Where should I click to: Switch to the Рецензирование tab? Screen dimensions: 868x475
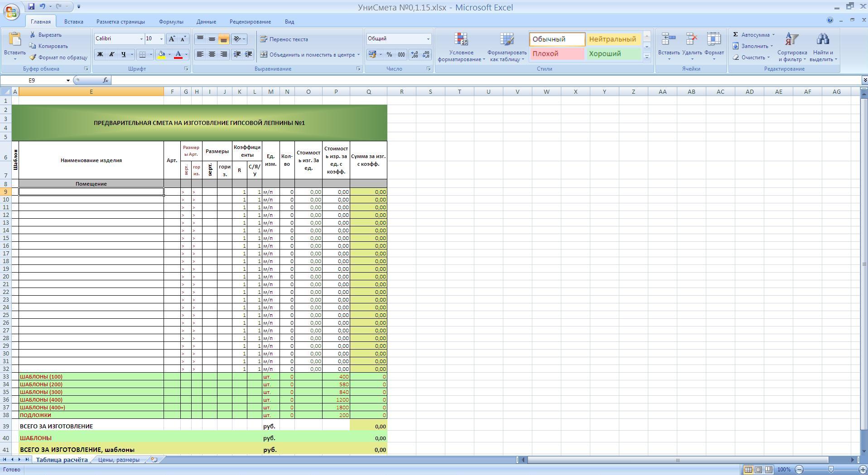(250, 22)
